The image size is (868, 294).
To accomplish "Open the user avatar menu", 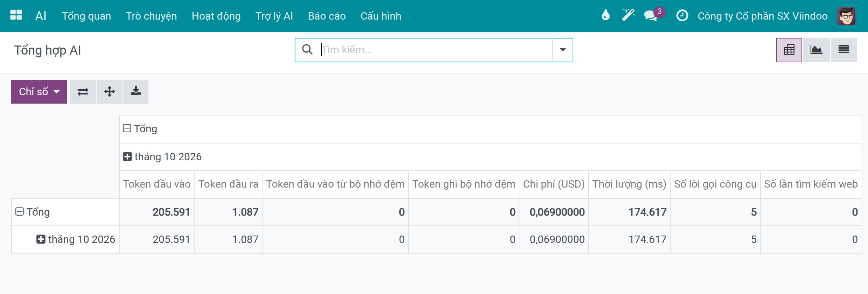I will pos(846,16).
